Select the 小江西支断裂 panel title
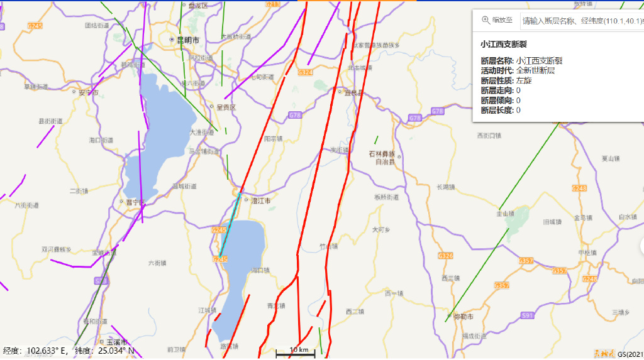644x360 pixels. 504,44
